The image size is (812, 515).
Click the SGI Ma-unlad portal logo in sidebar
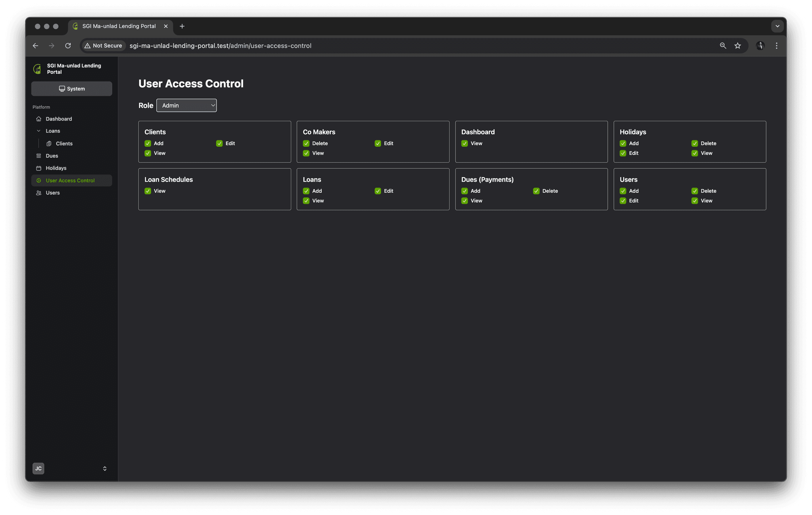coord(37,69)
